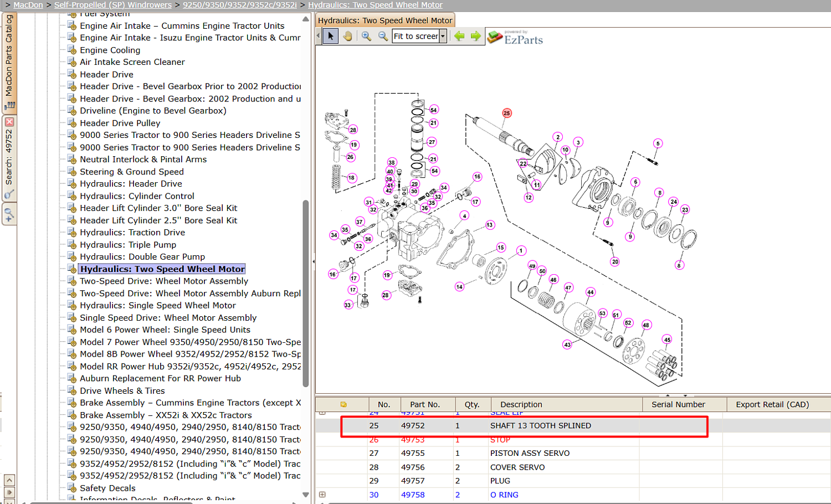Open new search with magnifier-plus icon
This screenshot has width=831, height=504.
point(9,214)
